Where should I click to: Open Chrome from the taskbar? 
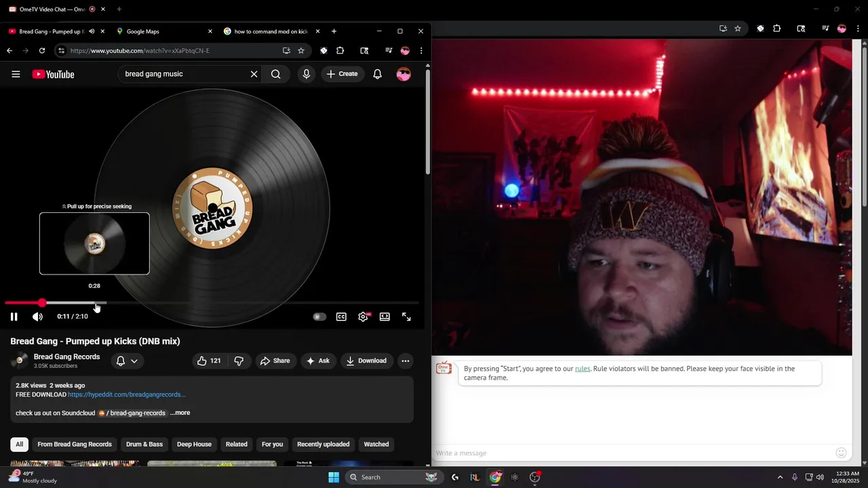(496, 477)
